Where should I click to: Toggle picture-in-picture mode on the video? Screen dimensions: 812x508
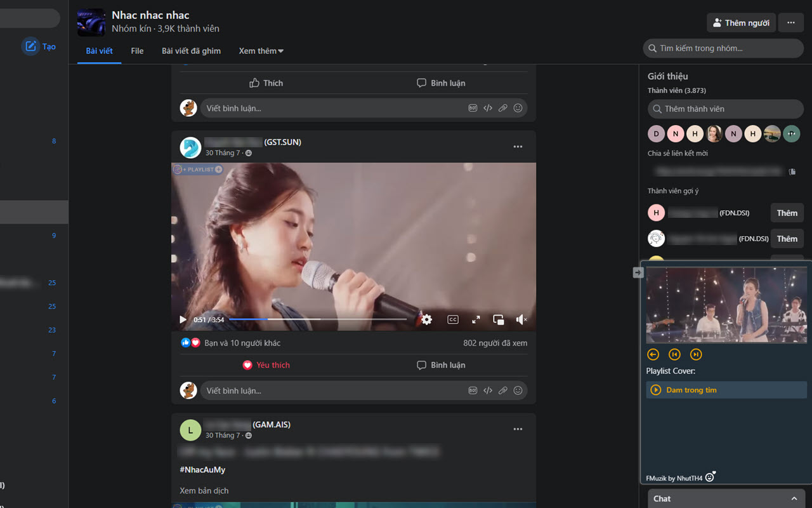click(498, 319)
